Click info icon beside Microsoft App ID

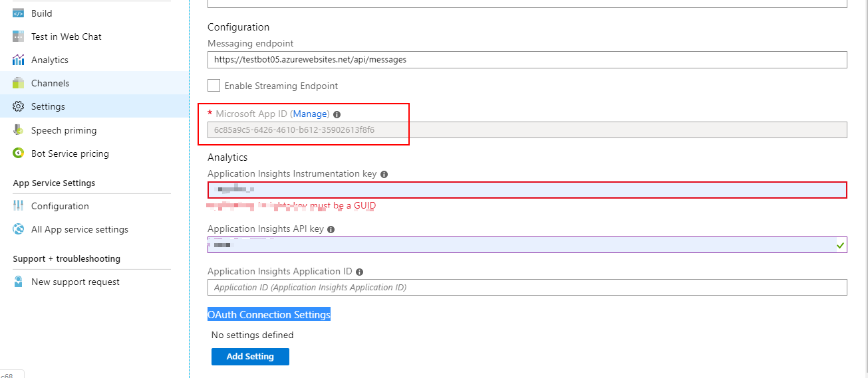(x=337, y=115)
